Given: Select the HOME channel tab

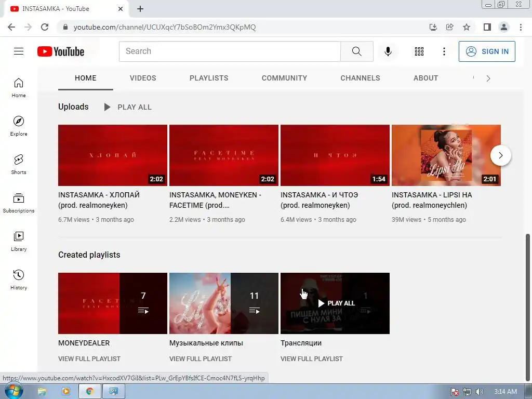Looking at the screenshot, I should tap(86, 78).
